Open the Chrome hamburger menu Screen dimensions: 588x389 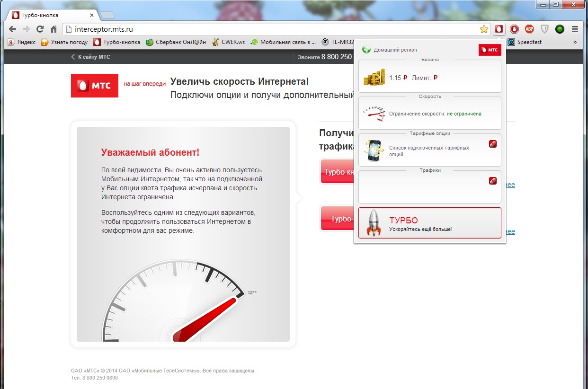575,29
